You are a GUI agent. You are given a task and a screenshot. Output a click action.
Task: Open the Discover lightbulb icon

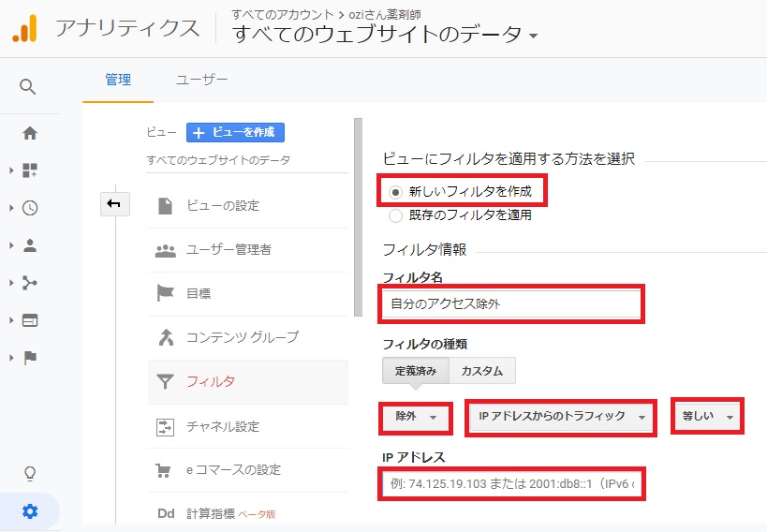click(29, 472)
